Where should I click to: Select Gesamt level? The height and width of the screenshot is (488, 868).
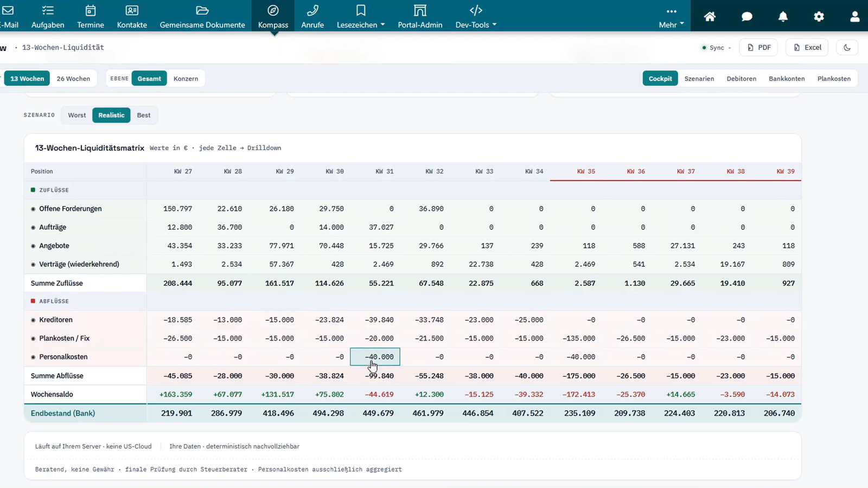point(149,79)
